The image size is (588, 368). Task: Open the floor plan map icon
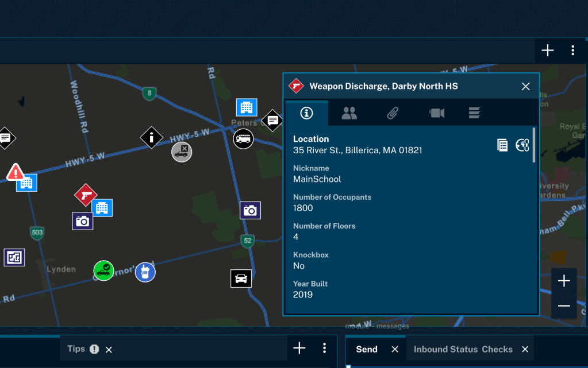pyautogui.click(x=14, y=257)
